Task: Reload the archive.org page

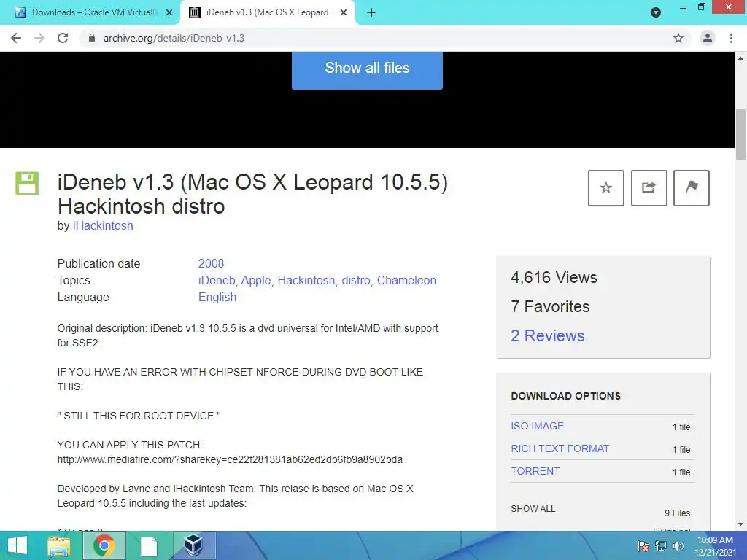Action: pyautogui.click(x=63, y=38)
